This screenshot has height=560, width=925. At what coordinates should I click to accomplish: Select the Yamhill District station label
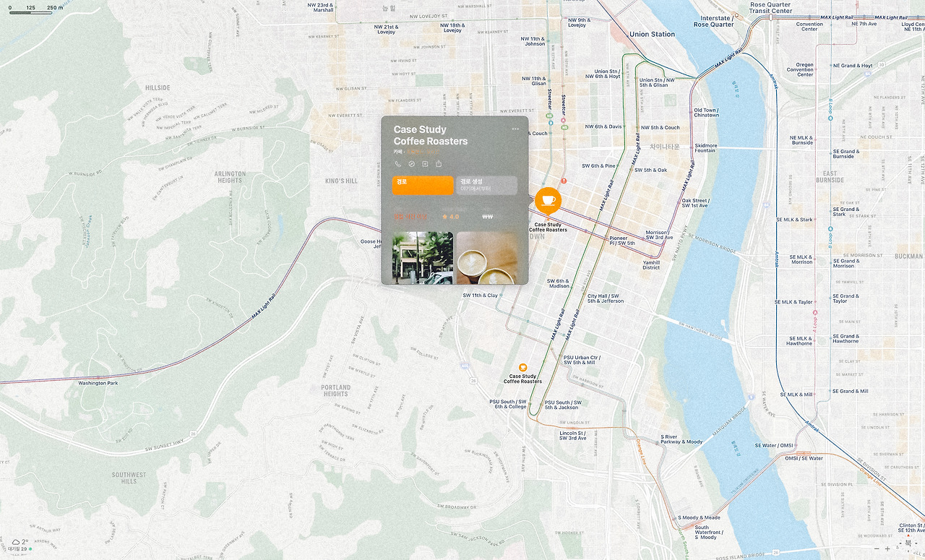[x=651, y=265]
